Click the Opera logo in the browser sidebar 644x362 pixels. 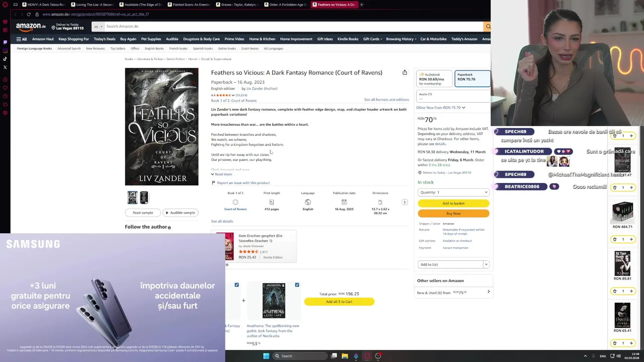tap(5, 5)
